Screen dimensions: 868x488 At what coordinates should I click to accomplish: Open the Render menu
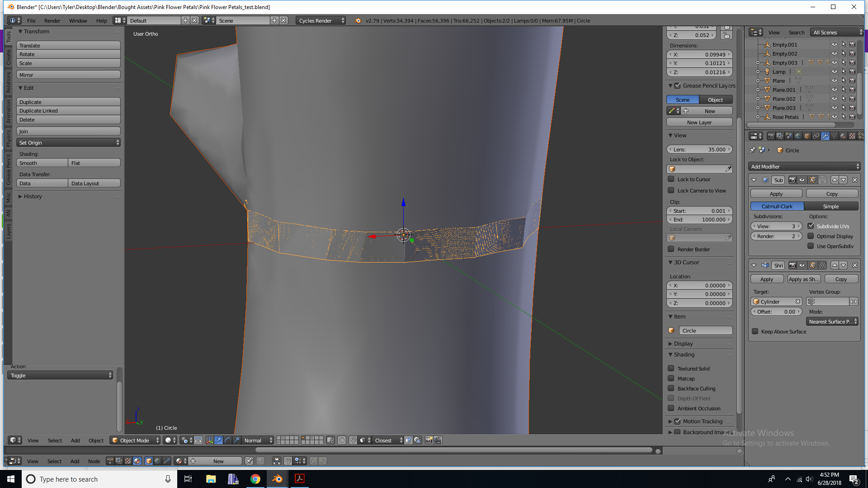[52, 20]
